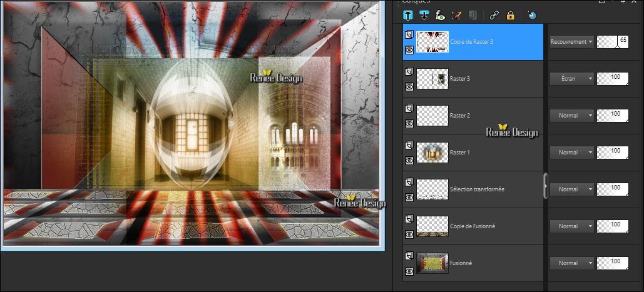Image resolution: width=644 pixels, height=292 pixels.
Task: Click opacity slider of Sélection transformée layer
Action: point(612,189)
